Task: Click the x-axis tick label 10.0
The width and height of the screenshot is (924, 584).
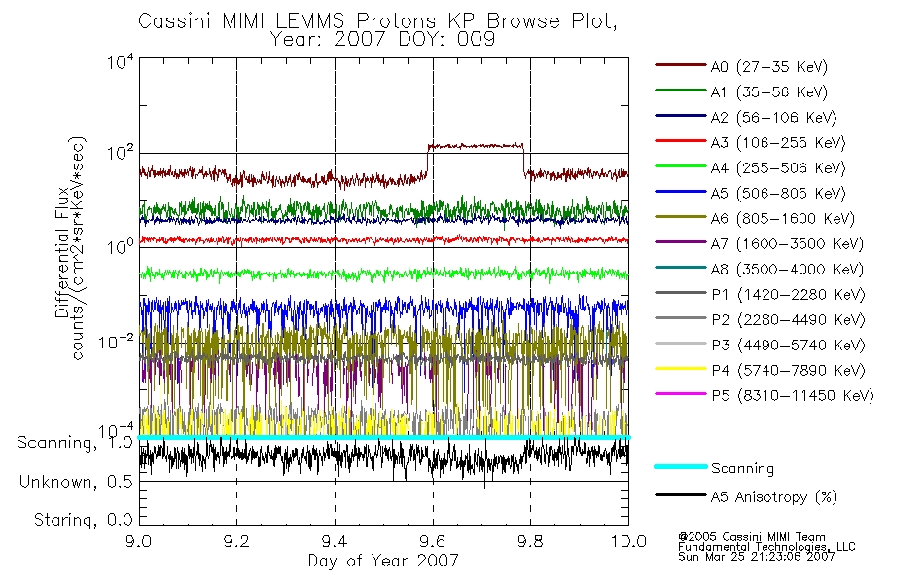Action: click(x=628, y=541)
